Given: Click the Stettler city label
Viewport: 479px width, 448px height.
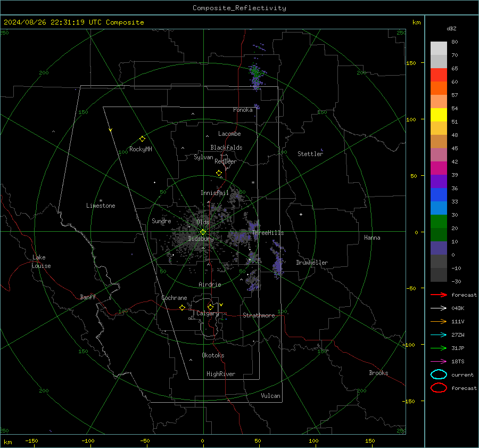Looking at the screenshot, I should click(x=310, y=154).
